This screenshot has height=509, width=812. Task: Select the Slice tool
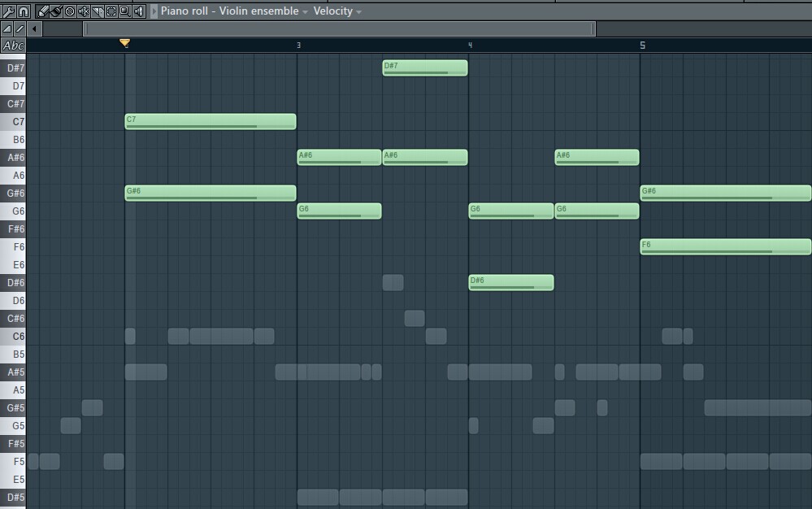[98, 11]
